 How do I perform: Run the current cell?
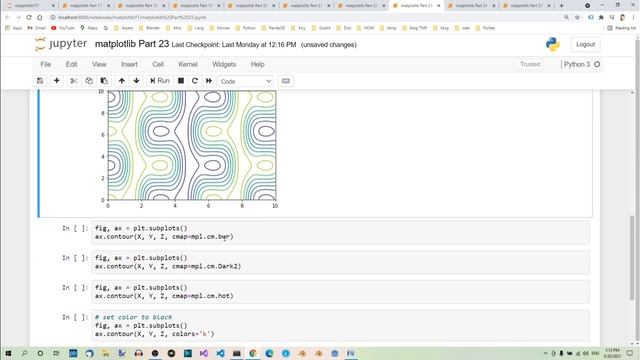pos(160,81)
